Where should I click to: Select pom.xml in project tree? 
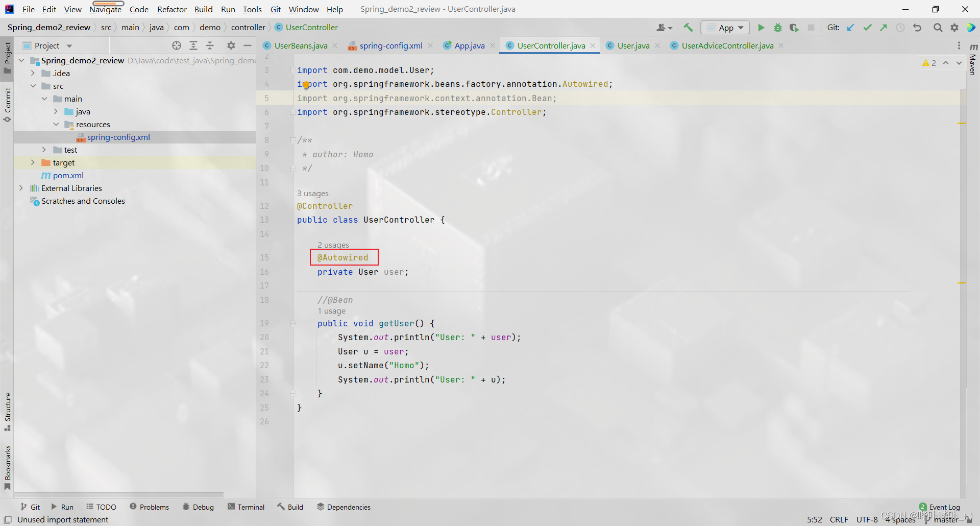[68, 175]
